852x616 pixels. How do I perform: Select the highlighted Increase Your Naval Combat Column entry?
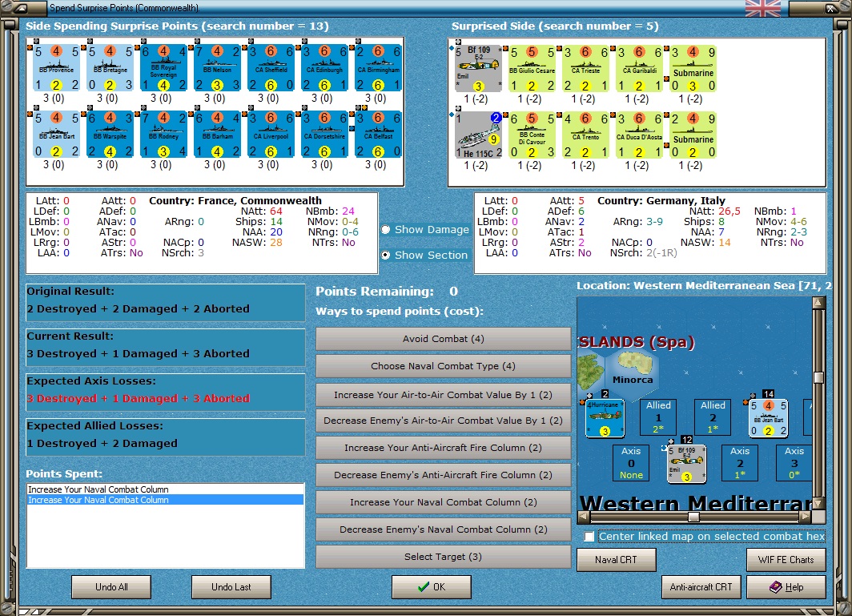point(165,500)
